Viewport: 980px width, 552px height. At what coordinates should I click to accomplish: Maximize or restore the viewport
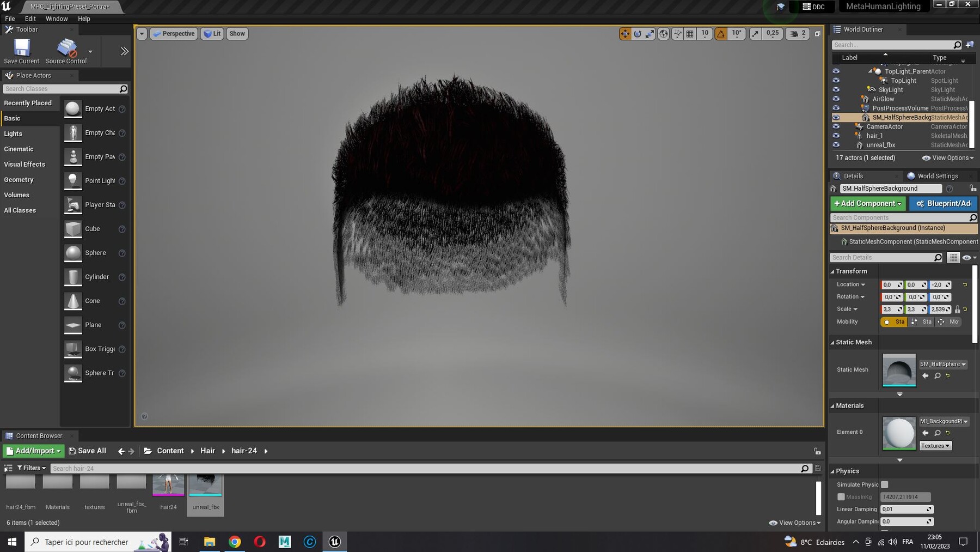[817, 34]
